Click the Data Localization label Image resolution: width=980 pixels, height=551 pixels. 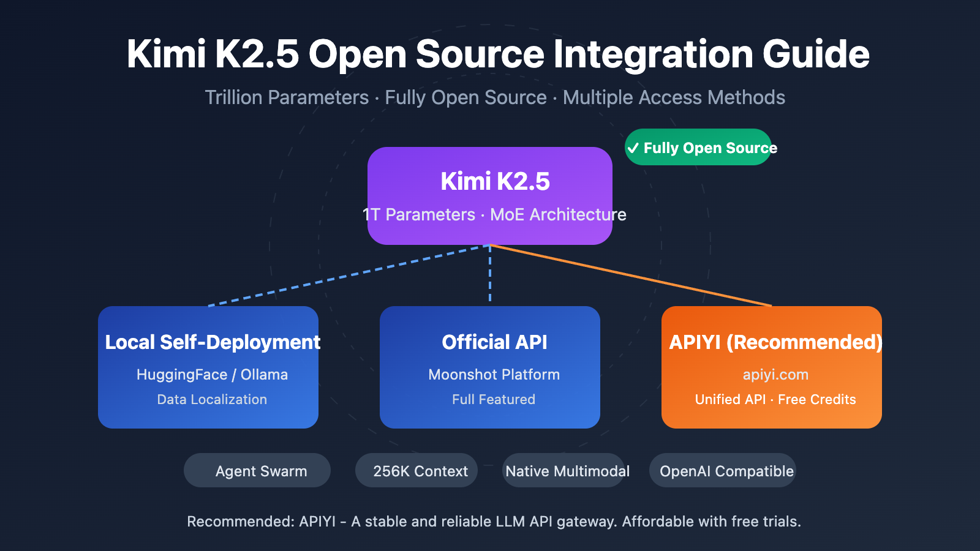tap(211, 399)
